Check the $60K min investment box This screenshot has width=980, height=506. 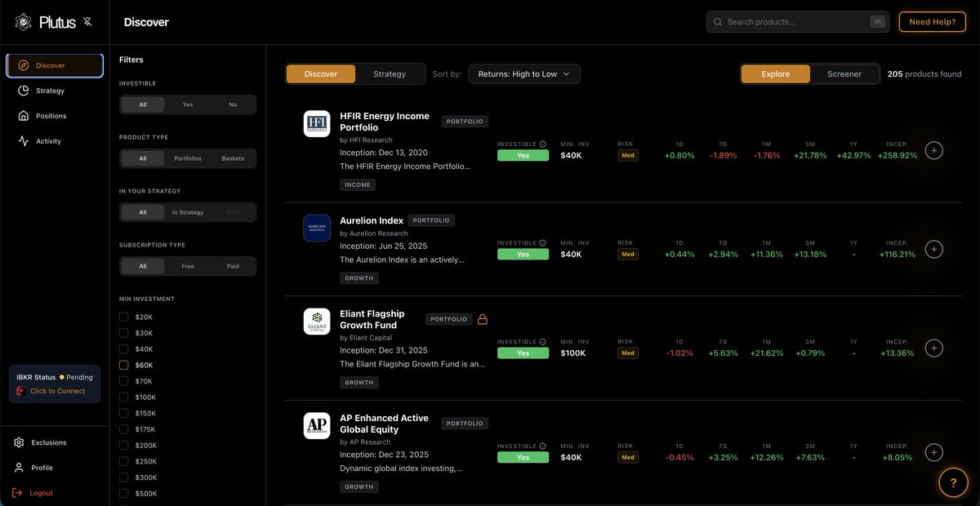point(123,365)
